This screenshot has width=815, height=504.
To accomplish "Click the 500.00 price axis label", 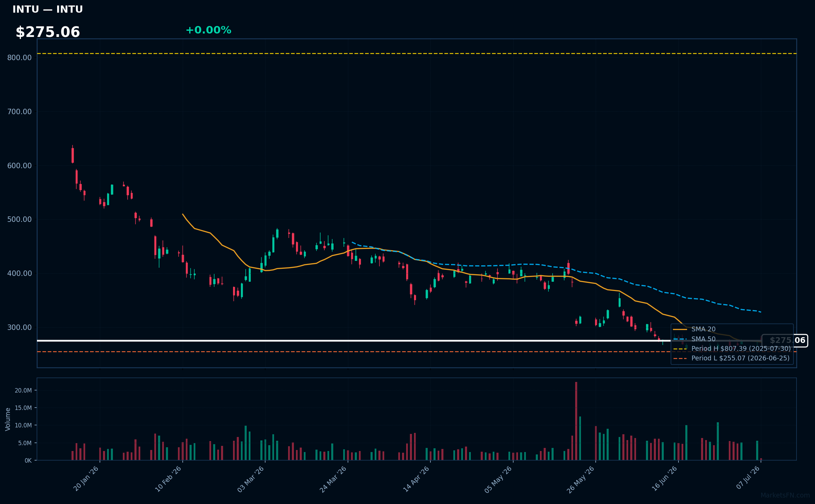I will pos(20,220).
